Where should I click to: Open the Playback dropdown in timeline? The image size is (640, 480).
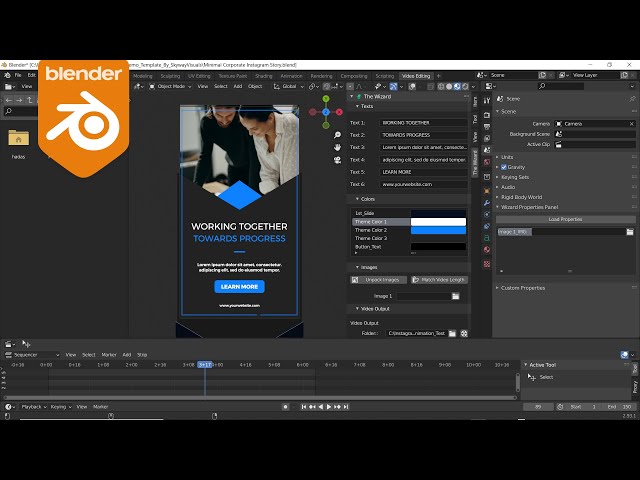coord(33,407)
